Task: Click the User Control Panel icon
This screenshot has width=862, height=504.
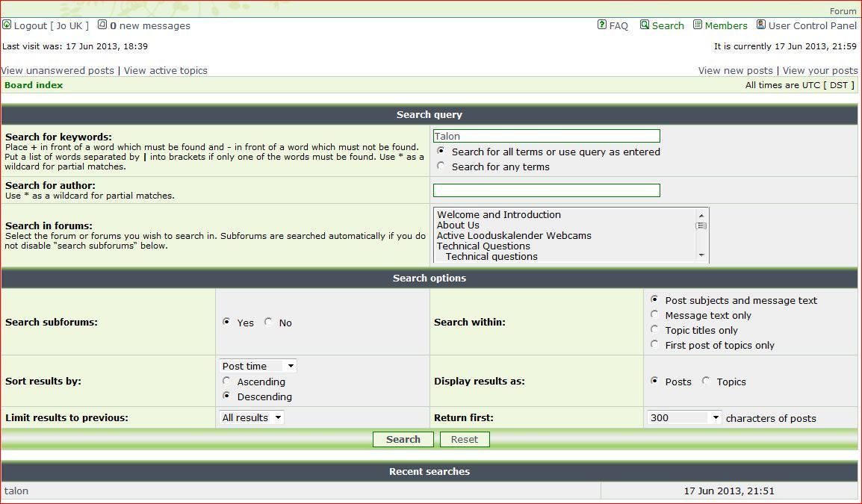Action: click(761, 25)
